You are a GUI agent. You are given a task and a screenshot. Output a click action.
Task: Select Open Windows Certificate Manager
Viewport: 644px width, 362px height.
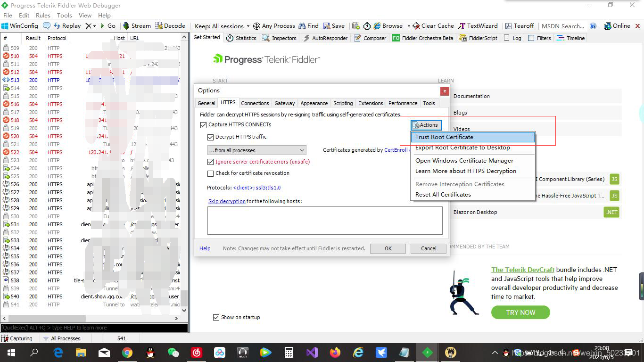[473, 161]
